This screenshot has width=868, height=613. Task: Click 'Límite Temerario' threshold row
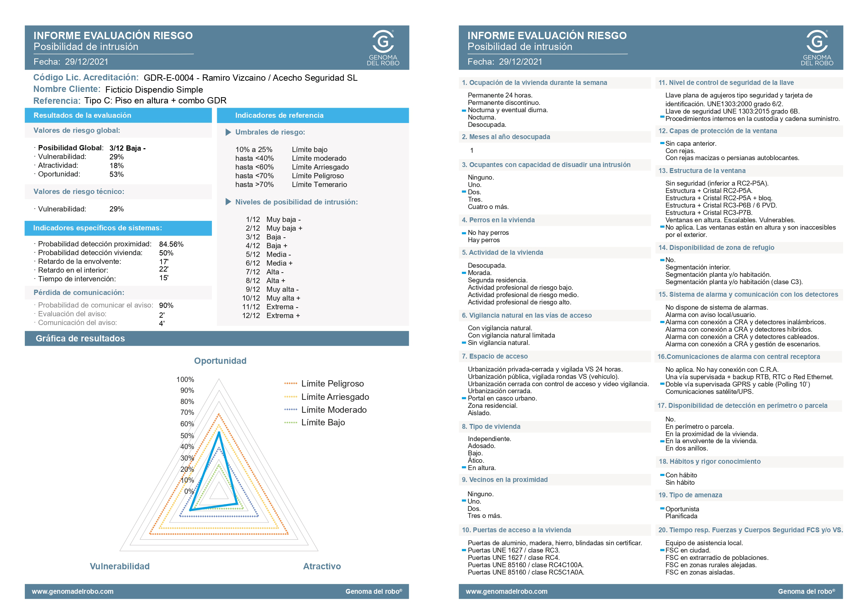[x=291, y=185]
